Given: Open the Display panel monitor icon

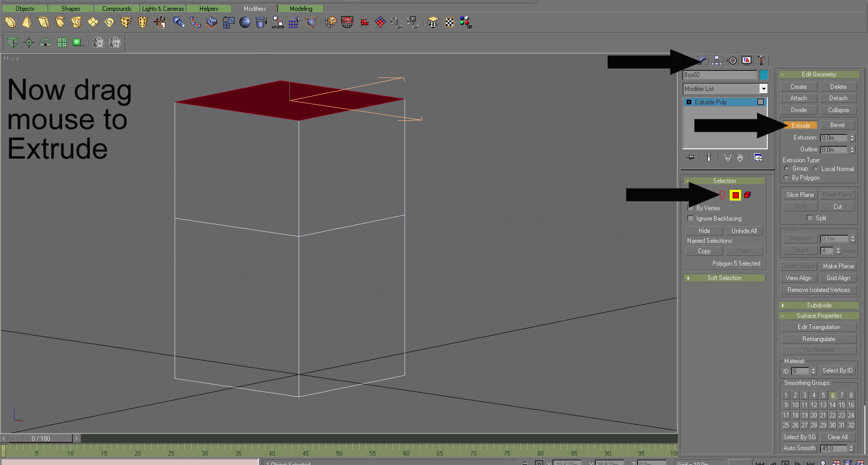Looking at the screenshot, I should [747, 60].
